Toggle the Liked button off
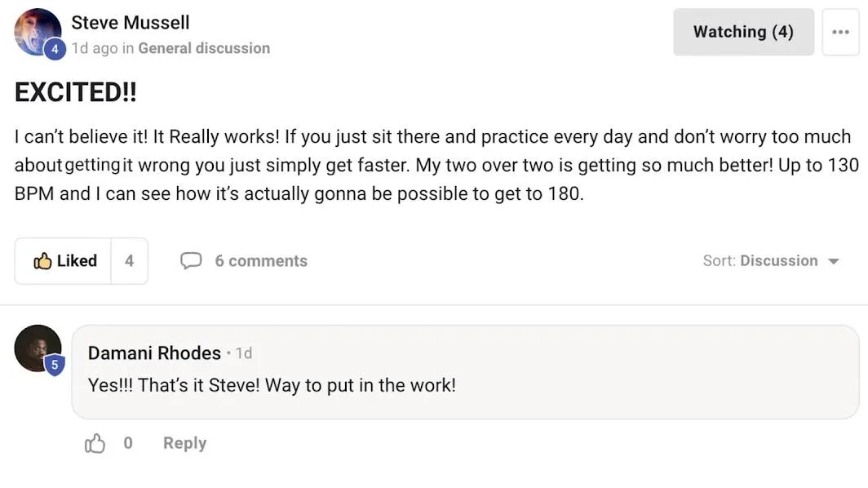Screen dimensions: 868x488 63,261
